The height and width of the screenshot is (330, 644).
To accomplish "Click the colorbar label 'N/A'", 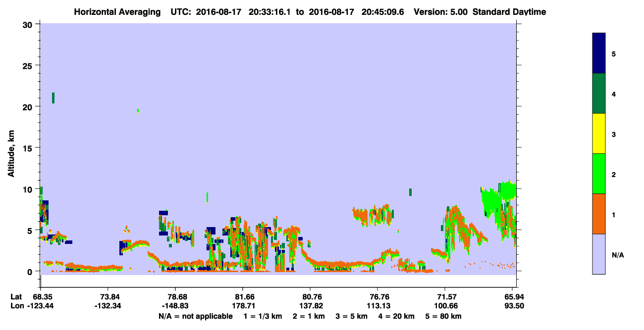I will click(x=617, y=255).
